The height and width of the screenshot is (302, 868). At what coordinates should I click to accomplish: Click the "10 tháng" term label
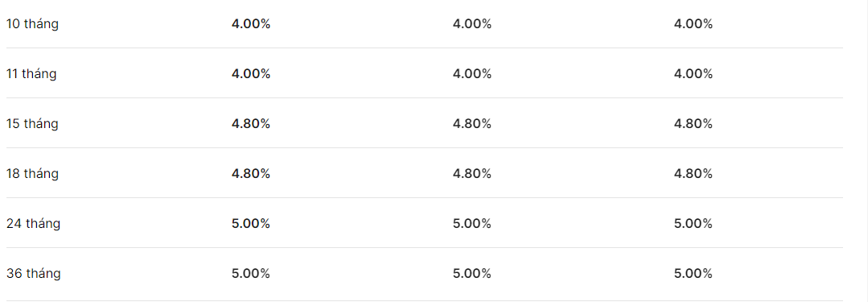coord(32,24)
